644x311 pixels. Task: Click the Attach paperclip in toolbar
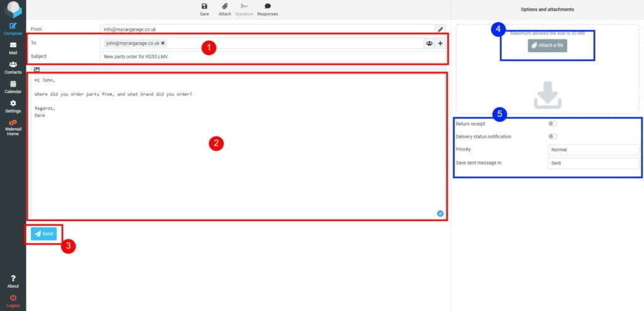(x=225, y=9)
